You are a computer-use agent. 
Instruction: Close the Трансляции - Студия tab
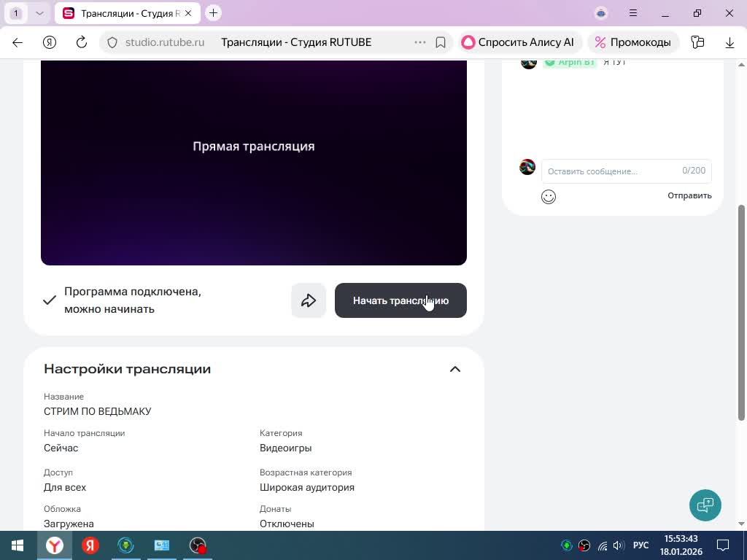click(x=188, y=13)
